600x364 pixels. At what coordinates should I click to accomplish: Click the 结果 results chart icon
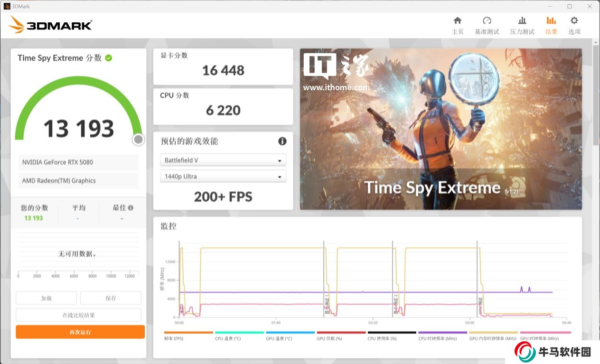(x=551, y=20)
